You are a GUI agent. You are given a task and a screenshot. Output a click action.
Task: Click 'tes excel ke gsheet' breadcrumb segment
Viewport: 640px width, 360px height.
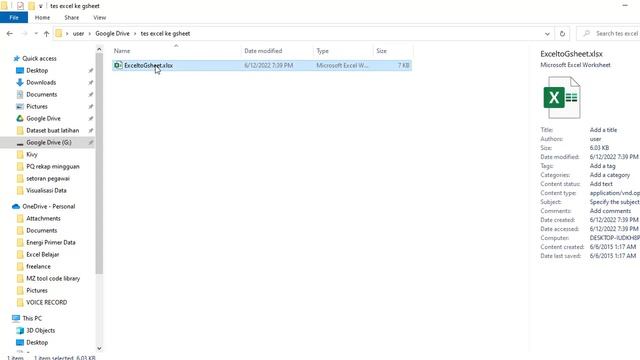pyautogui.click(x=165, y=33)
